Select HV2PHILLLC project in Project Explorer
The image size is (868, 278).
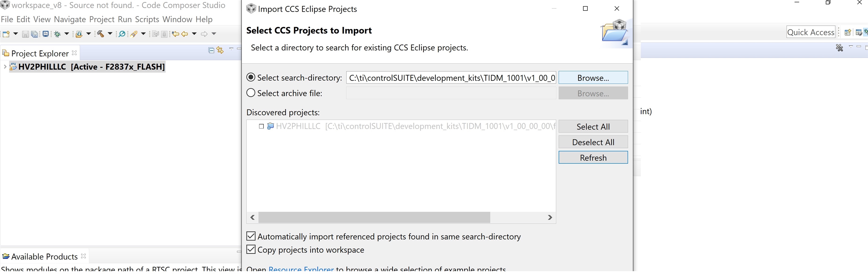point(88,66)
